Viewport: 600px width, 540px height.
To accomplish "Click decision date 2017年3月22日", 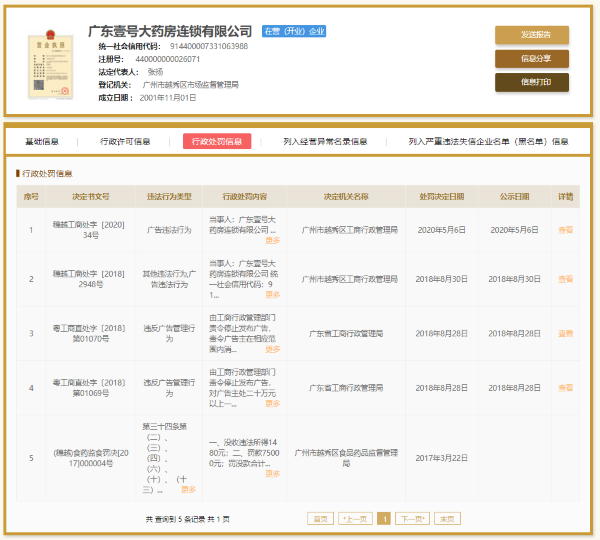I will pyautogui.click(x=442, y=458).
